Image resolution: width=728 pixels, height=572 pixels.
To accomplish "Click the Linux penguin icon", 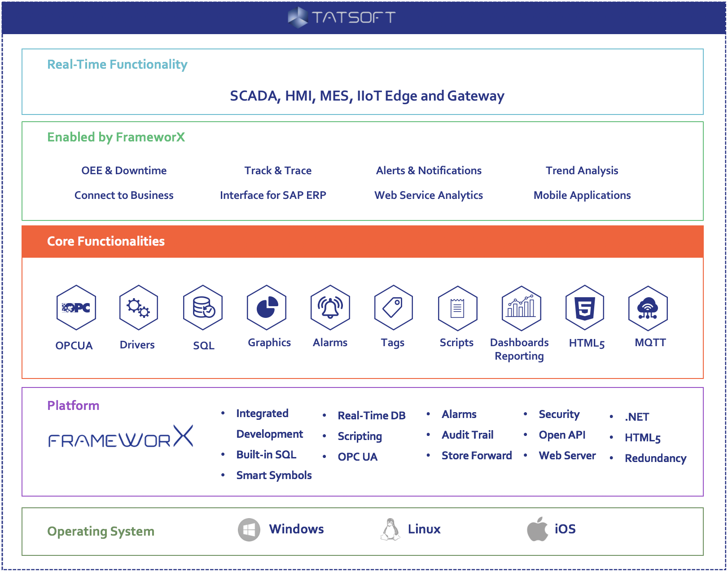I will coord(390,529).
